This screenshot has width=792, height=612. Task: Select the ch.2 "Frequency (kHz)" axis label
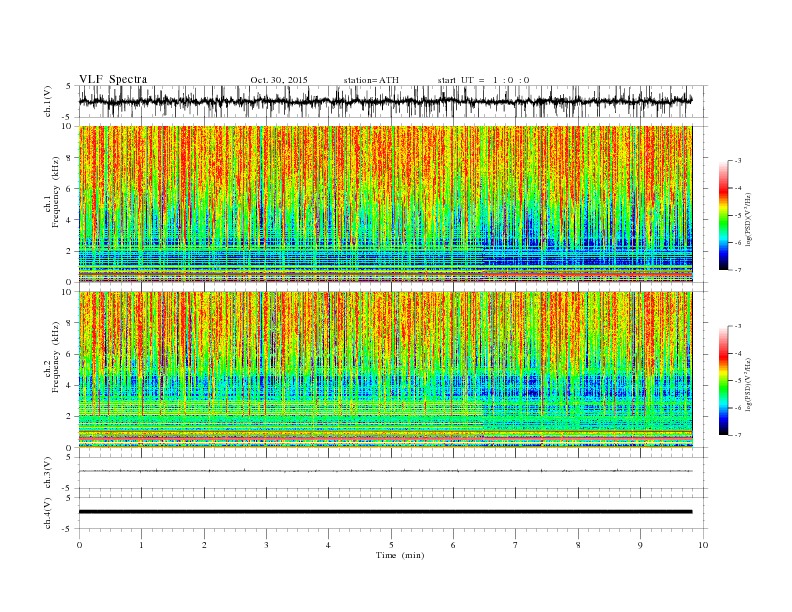point(56,358)
